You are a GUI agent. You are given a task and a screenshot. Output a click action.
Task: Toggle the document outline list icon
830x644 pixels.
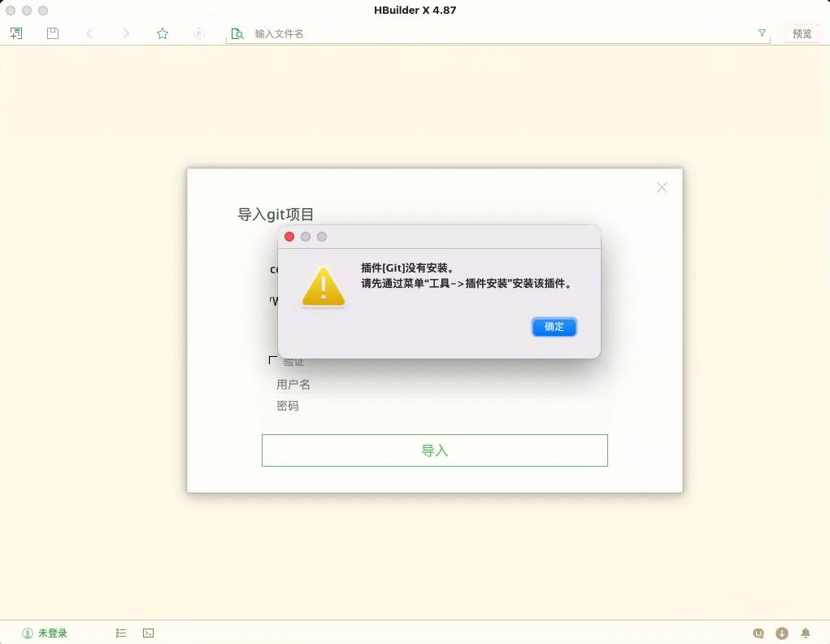[120, 633]
